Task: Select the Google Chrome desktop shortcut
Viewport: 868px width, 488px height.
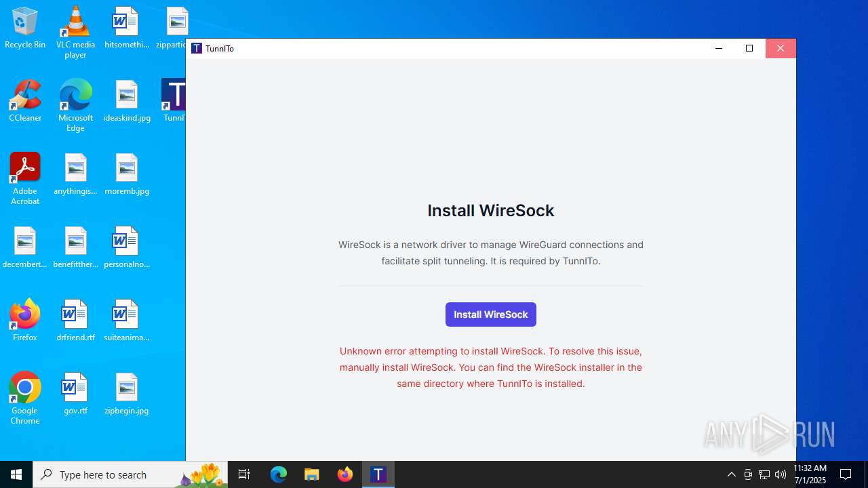Action: pyautogui.click(x=25, y=399)
